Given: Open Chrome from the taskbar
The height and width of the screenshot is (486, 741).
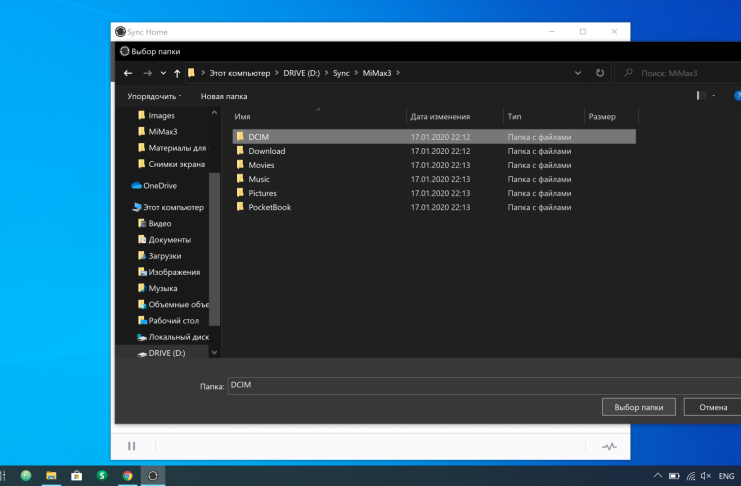Looking at the screenshot, I should [127, 476].
